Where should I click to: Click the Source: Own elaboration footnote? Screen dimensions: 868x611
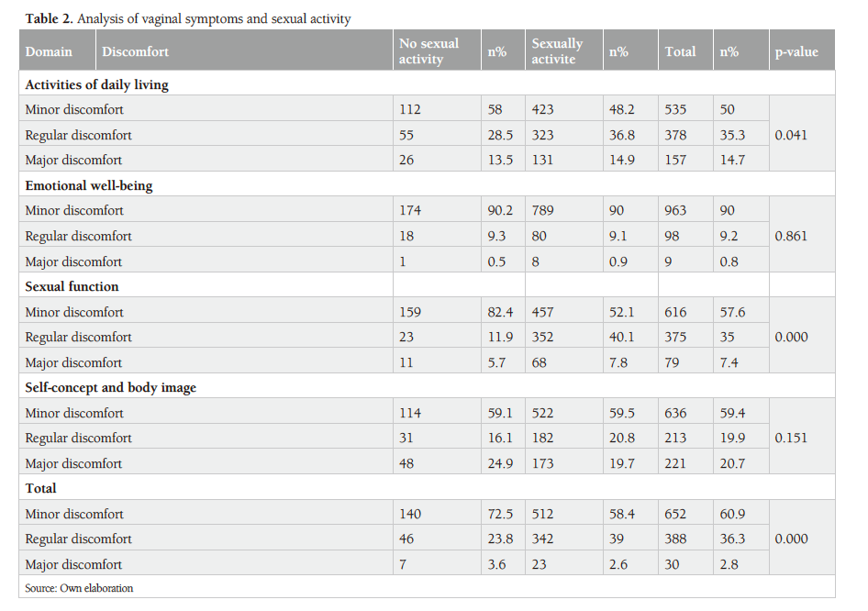[x=79, y=588]
